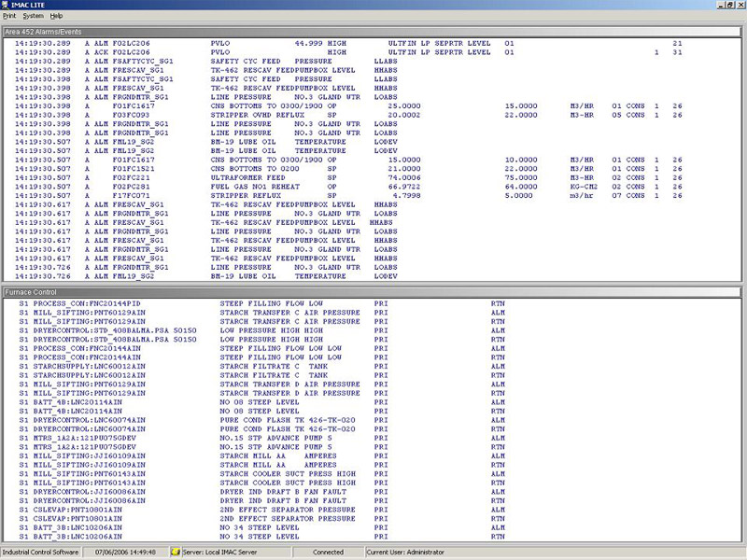Image resolution: width=747 pixels, height=560 pixels.
Task: Select the F17FC071 Stripper Reflux row
Action: (280, 194)
